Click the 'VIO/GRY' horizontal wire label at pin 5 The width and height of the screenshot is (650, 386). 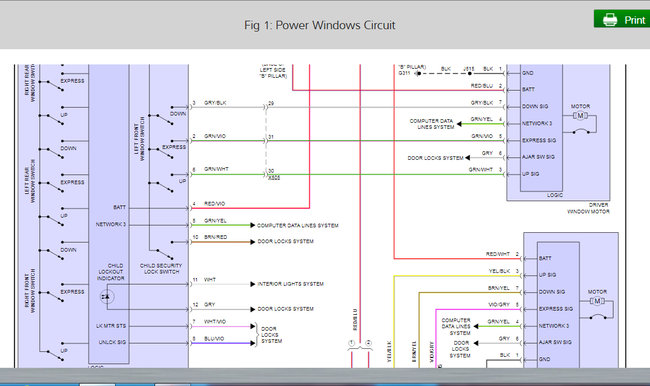coord(499,304)
